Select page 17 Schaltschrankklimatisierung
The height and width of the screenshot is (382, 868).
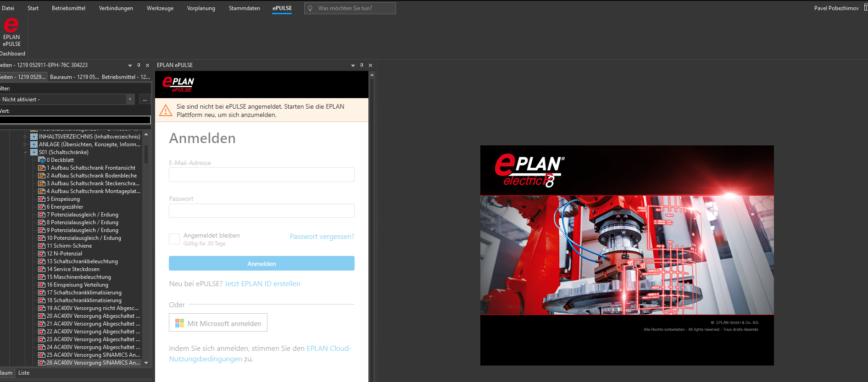click(x=84, y=293)
